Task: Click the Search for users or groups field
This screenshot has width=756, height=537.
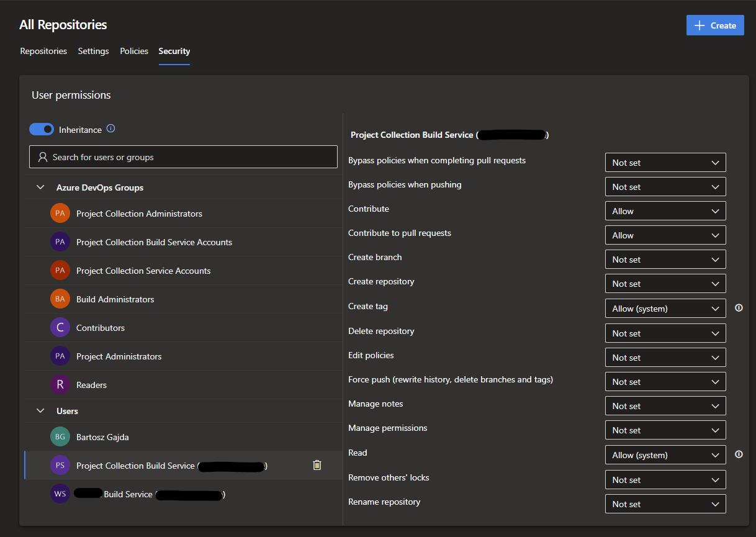Action: point(183,157)
